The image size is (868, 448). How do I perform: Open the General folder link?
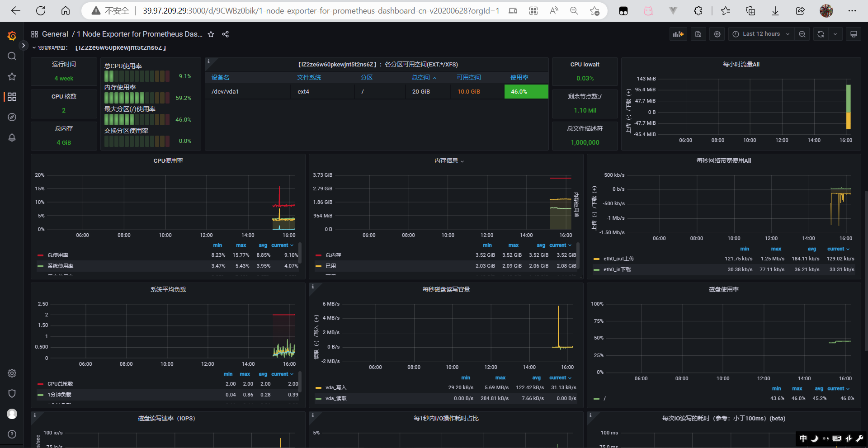coord(55,34)
